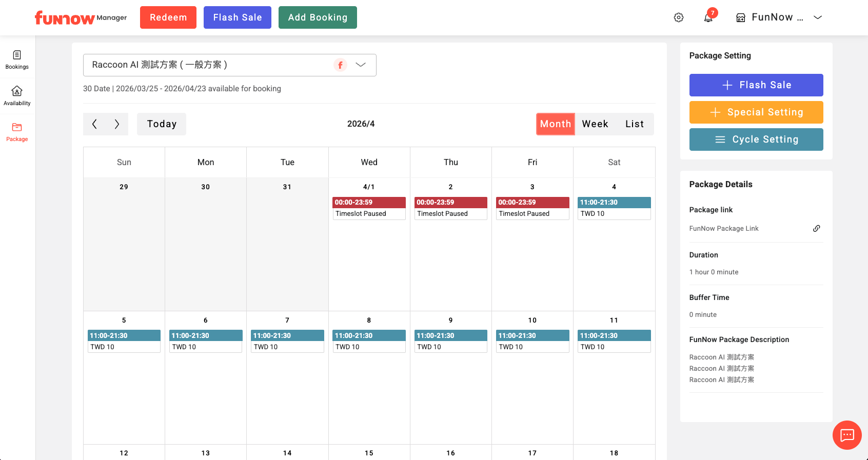
Task: Add a Special Setting
Action: [756, 112]
